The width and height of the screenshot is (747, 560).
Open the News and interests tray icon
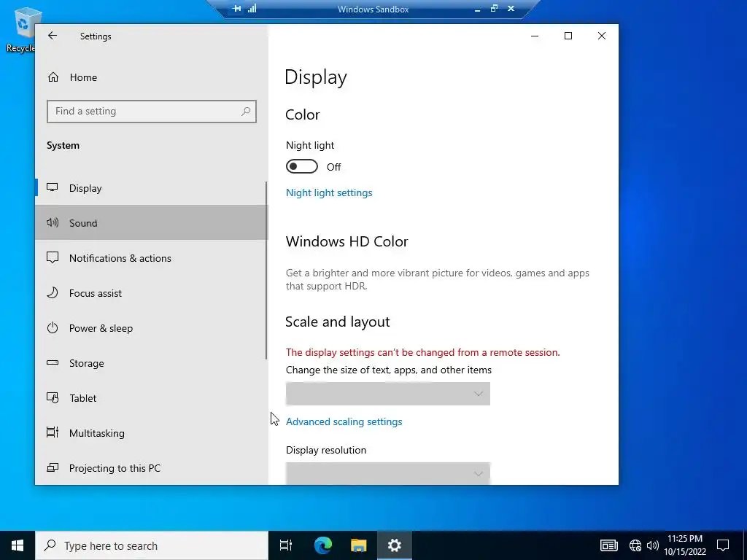pyautogui.click(x=609, y=545)
